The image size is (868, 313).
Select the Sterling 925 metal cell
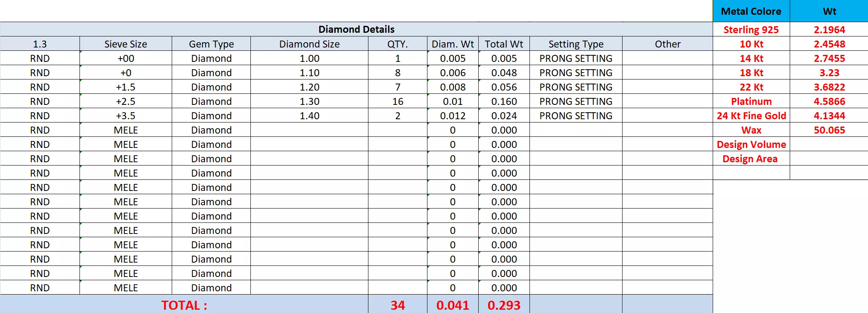coord(751,29)
